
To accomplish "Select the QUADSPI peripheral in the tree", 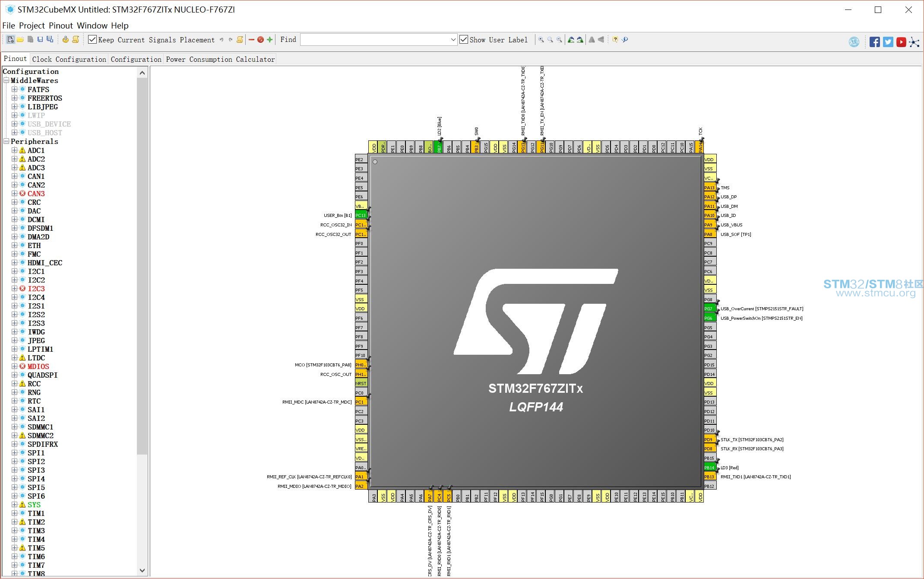I will pos(43,375).
